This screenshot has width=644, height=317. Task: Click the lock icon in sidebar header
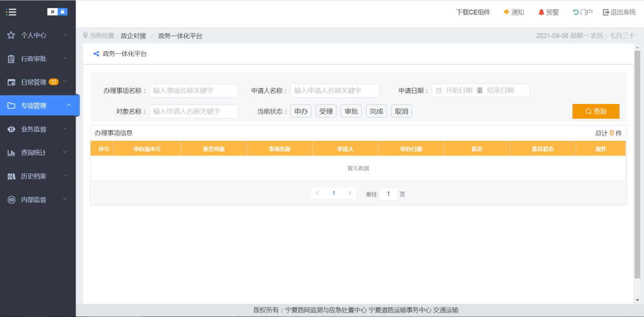point(62,12)
